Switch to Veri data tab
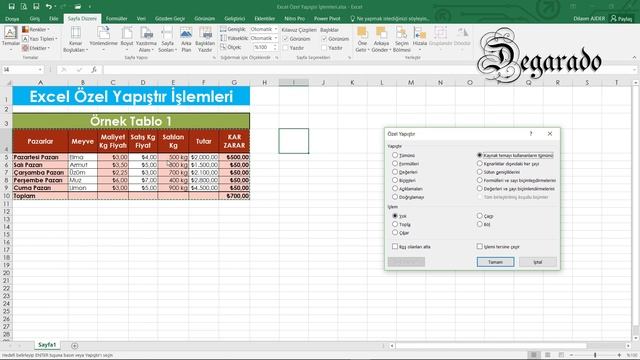This screenshot has width=640, height=360. 141,18
